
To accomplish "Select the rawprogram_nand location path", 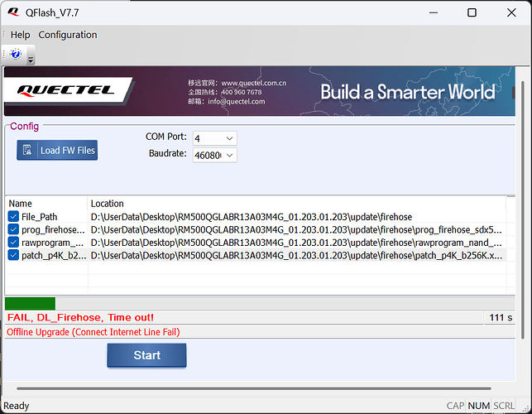I will click(296, 243).
